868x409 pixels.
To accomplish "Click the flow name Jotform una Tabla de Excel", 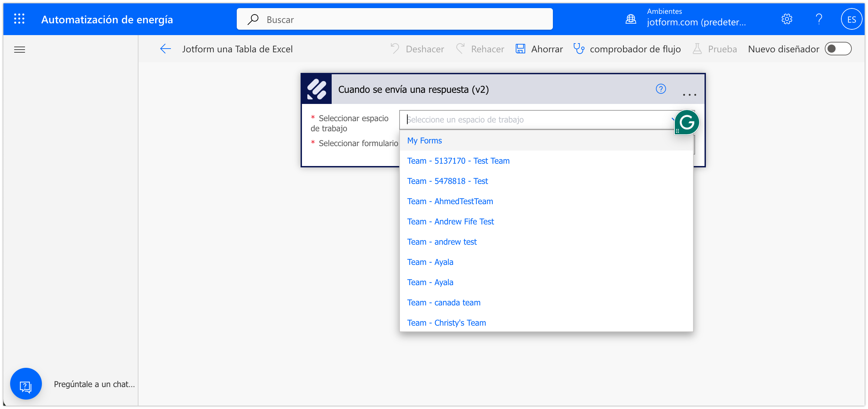I will click(x=237, y=49).
